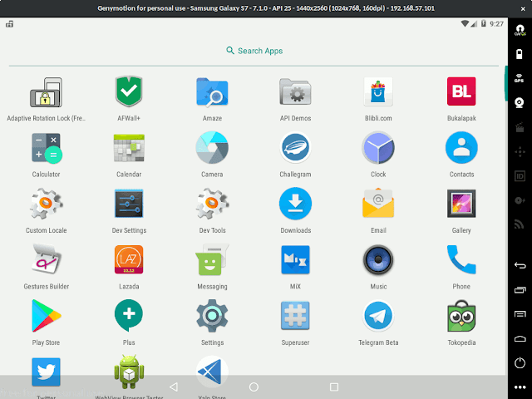
Task: Open Challegram app
Action: (x=295, y=148)
